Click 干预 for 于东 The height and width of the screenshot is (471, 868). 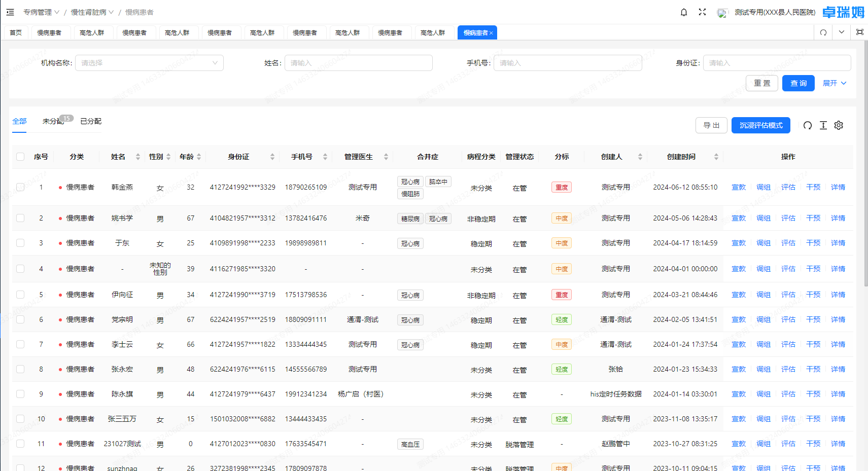click(x=813, y=243)
